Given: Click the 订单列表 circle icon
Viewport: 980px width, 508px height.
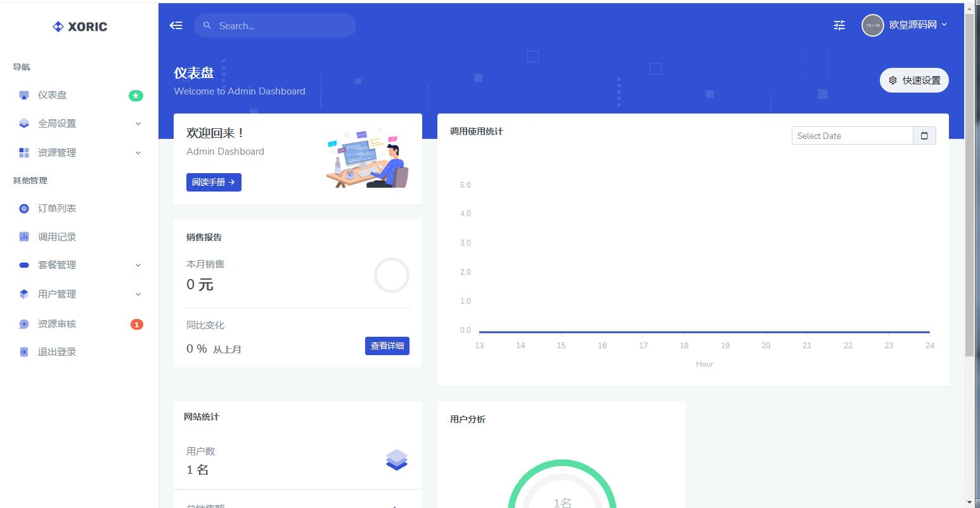Looking at the screenshot, I should pos(24,209).
